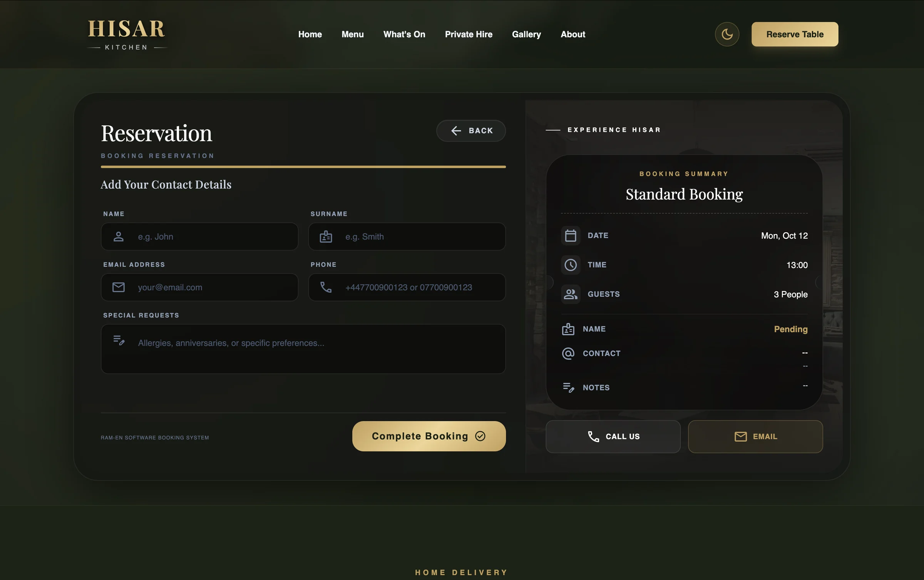Click the people icon beside GUESTS
The width and height of the screenshot is (924, 580).
pyautogui.click(x=571, y=294)
